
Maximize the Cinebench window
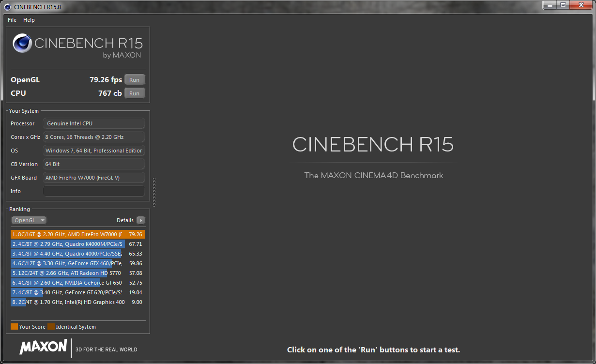tap(563, 5)
